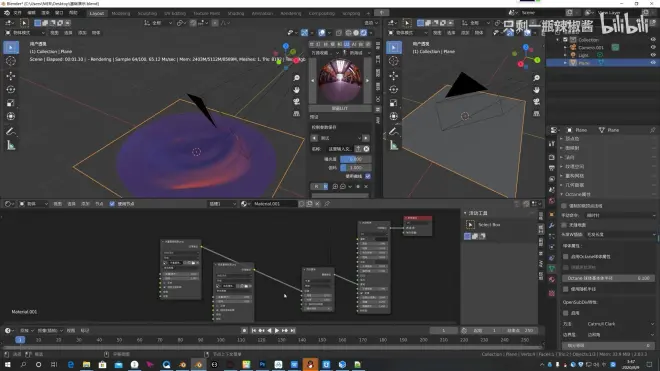The width and height of the screenshot is (660, 371).
Task: Hide the Plane object via eye icon
Action: [x=653, y=62]
